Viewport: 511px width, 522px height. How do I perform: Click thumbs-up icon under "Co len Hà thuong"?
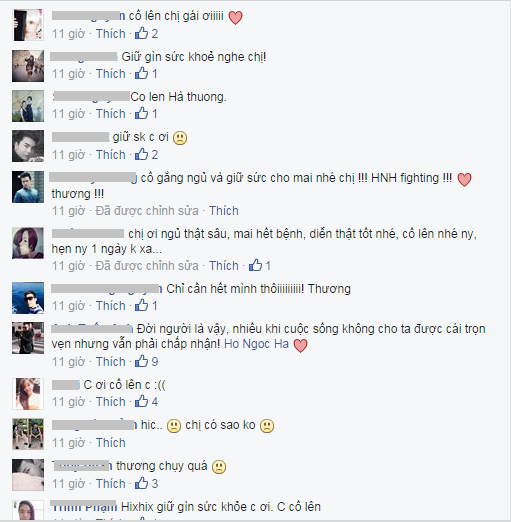coord(141,113)
